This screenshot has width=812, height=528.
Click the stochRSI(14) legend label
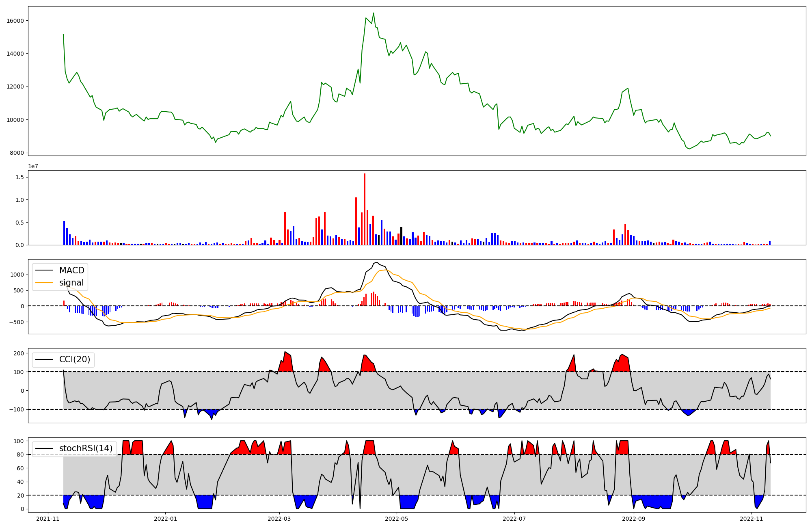86,448
